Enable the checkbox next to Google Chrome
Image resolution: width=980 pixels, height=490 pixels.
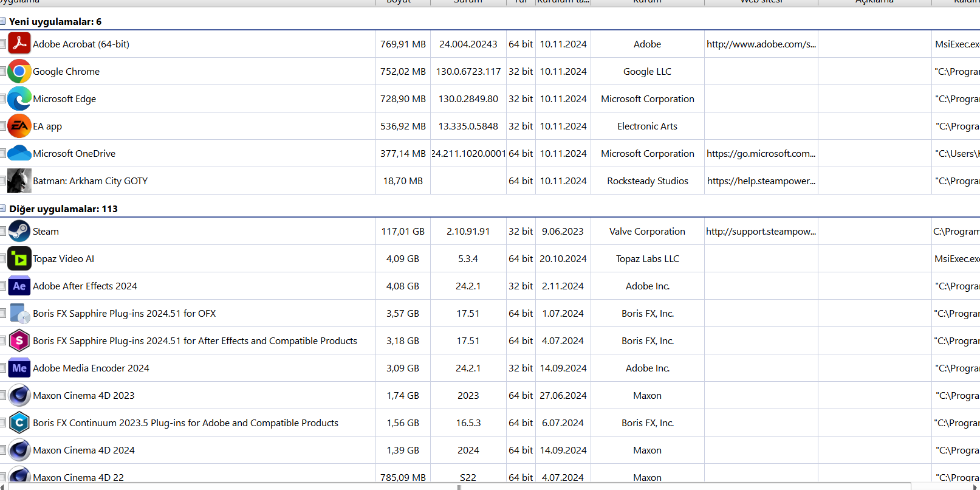2,71
